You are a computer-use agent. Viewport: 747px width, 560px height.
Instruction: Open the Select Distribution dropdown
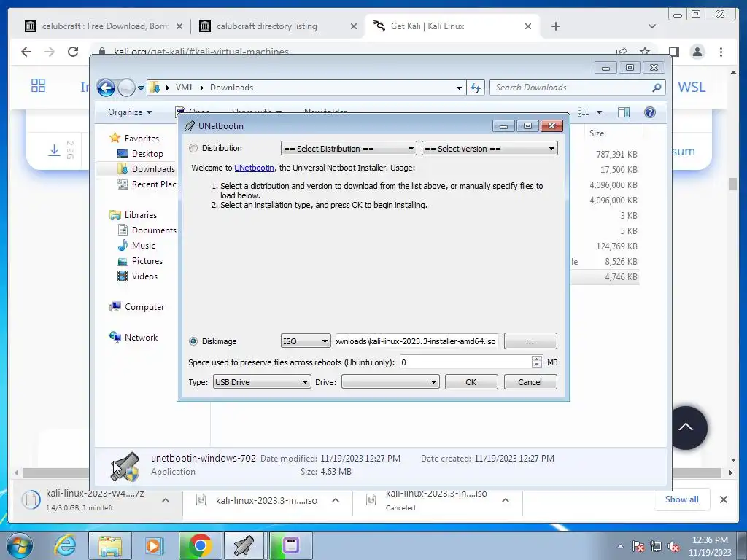click(x=349, y=149)
